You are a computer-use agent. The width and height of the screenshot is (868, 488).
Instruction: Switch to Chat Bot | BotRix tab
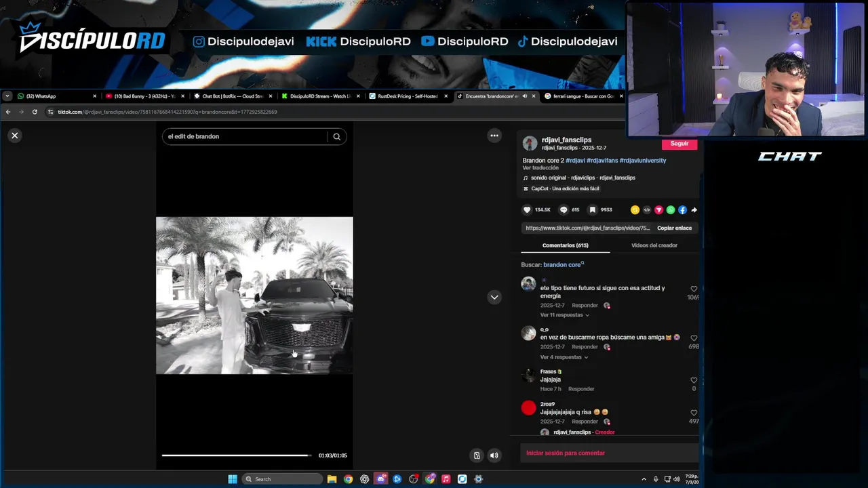(232, 96)
